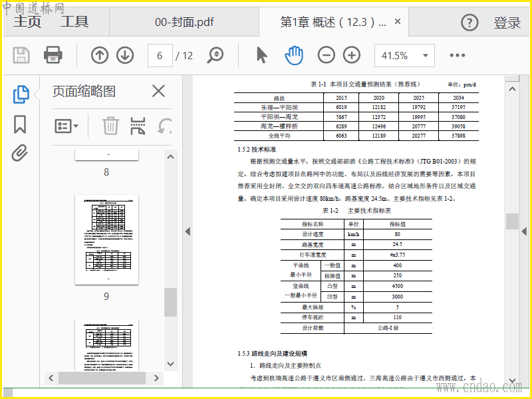Activate the hand pan tool

(294, 55)
